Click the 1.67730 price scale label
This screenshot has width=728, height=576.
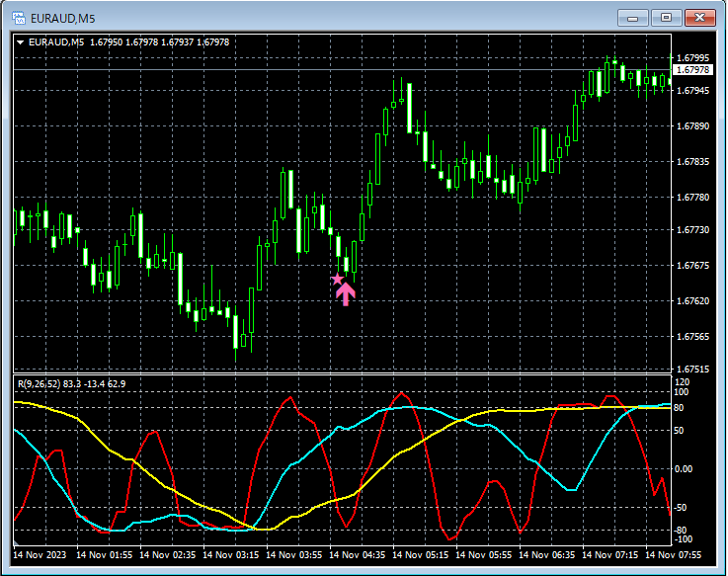(x=692, y=229)
